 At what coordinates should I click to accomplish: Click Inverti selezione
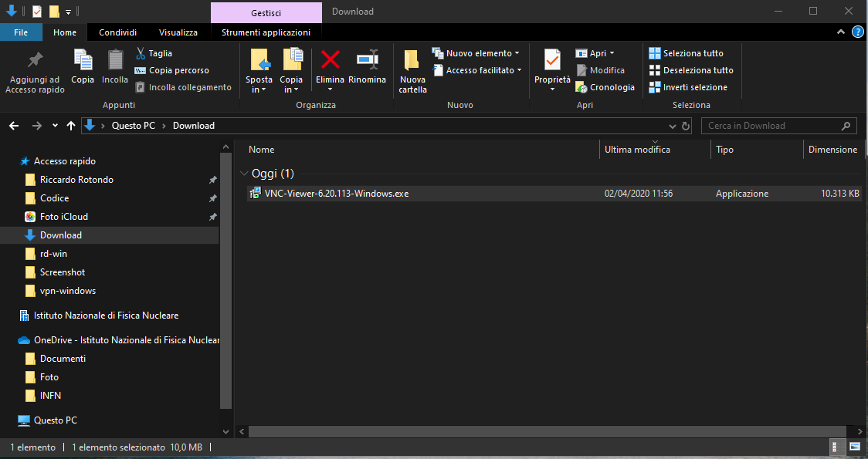coord(688,87)
